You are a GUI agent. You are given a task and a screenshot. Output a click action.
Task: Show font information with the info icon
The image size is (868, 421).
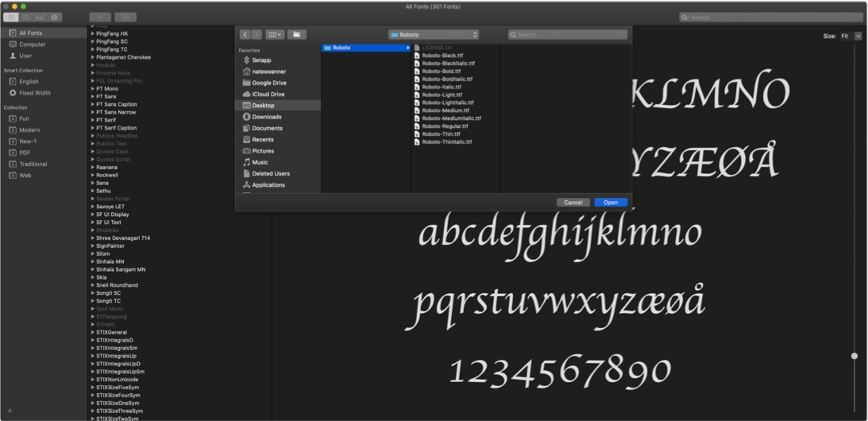point(55,17)
